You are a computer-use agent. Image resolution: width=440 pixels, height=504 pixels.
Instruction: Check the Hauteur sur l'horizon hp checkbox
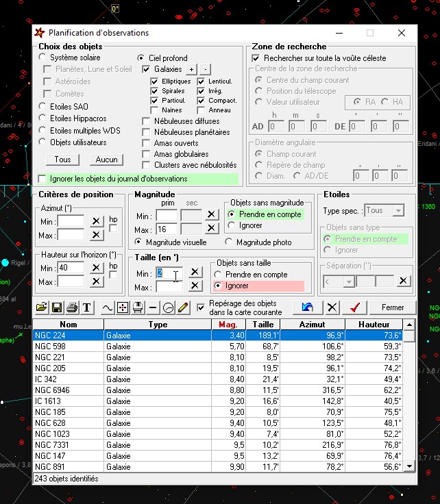[113, 275]
